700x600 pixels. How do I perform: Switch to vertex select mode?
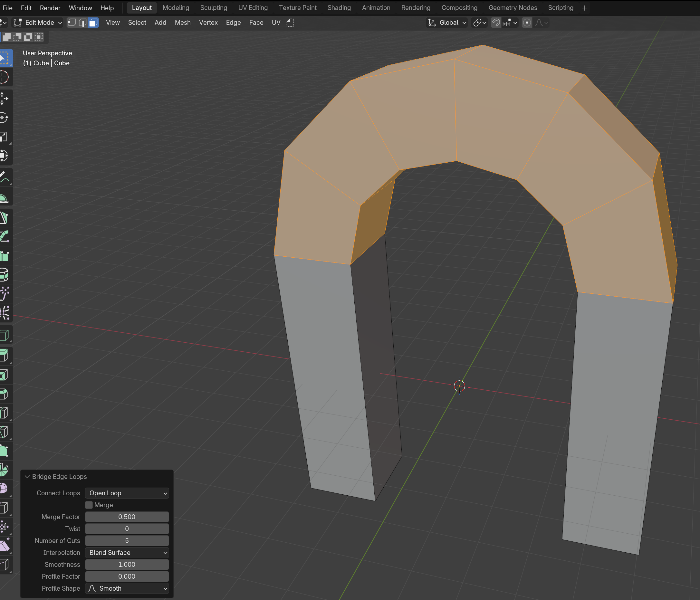[72, 23]
